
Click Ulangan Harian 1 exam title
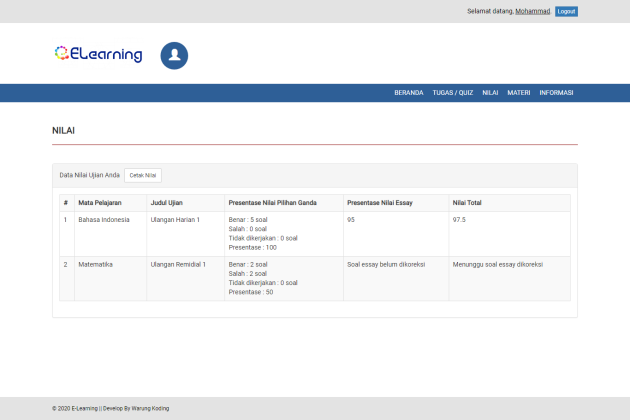pos(175,220)
